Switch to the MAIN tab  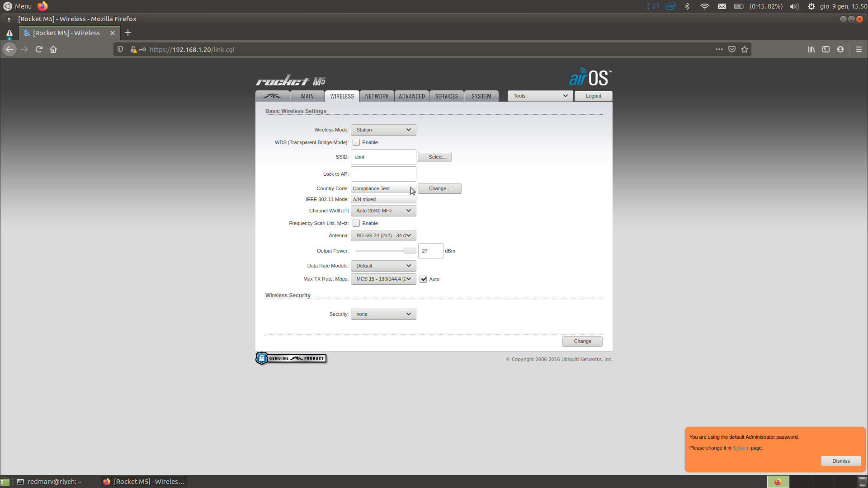coord(307,96)
